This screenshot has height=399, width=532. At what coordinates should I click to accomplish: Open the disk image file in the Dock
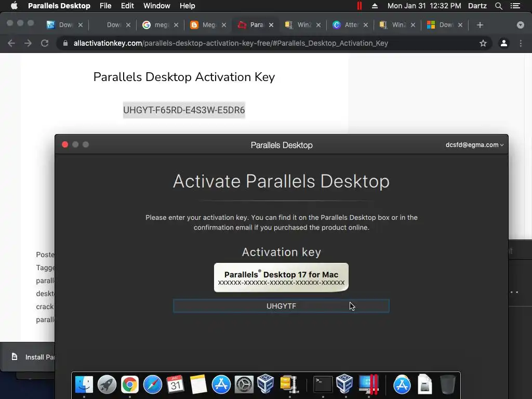pos(425,384)
